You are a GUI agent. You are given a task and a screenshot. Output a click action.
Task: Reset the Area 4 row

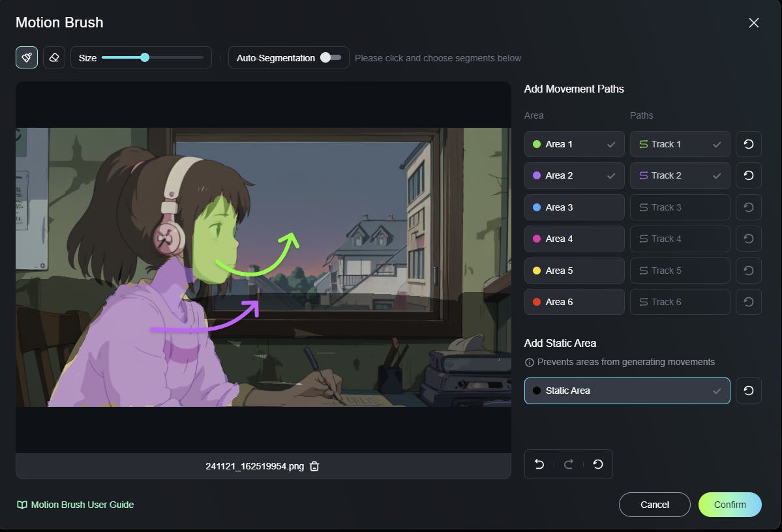pyautogui.click(x=749, y=239)
